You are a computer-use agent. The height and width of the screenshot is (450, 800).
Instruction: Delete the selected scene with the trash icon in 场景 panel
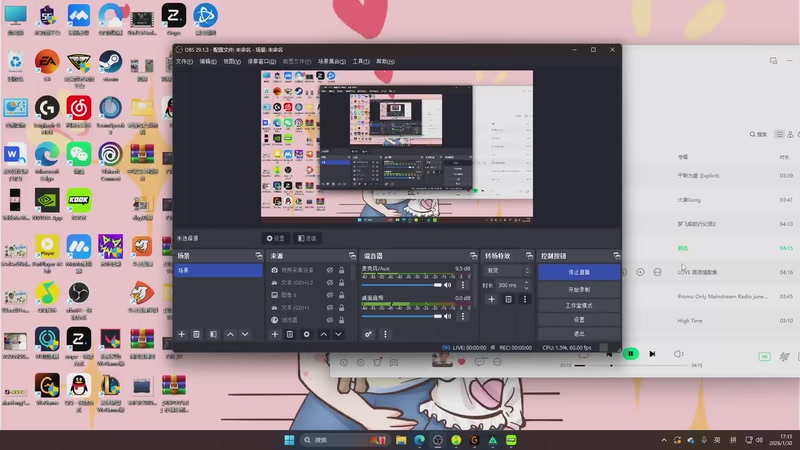coord(196,334)
